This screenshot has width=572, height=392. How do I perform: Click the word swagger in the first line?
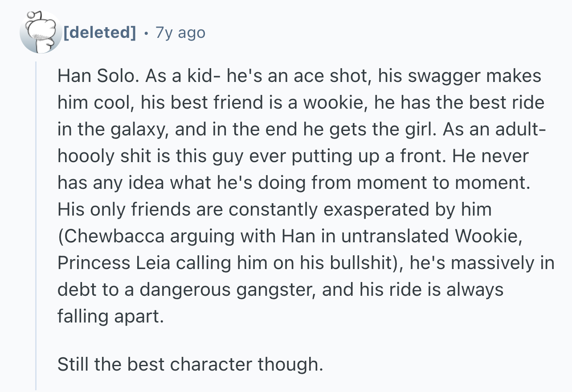coord(446,77)
